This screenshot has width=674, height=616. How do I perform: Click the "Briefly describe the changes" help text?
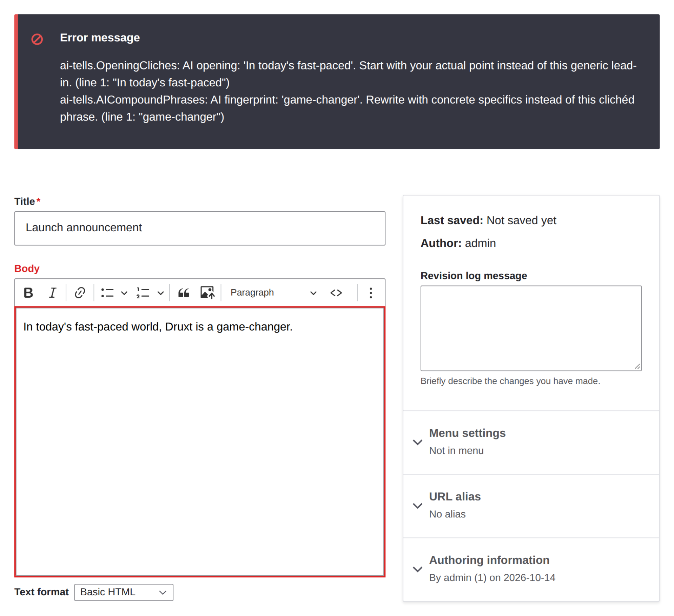point(510,381)
